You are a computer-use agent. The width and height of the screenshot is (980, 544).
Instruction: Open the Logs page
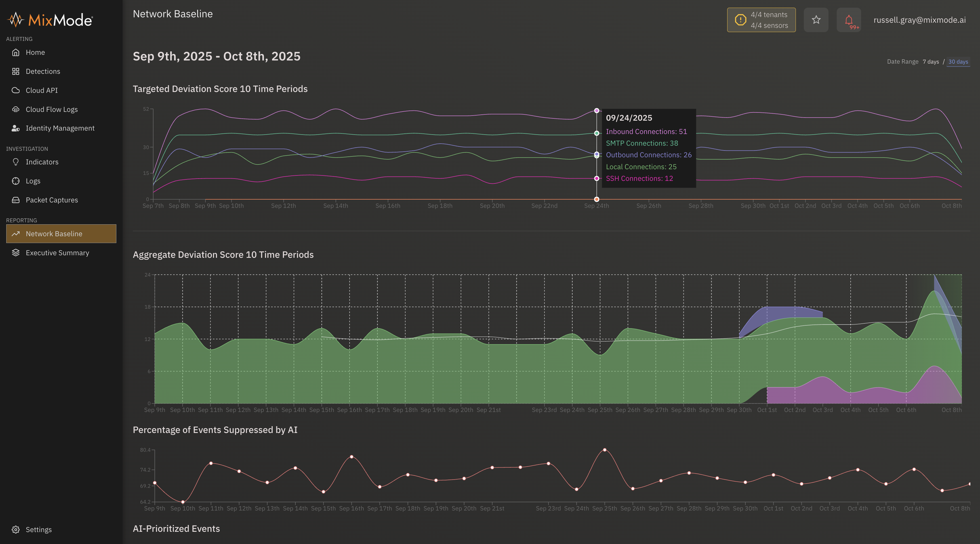point(33,181)
